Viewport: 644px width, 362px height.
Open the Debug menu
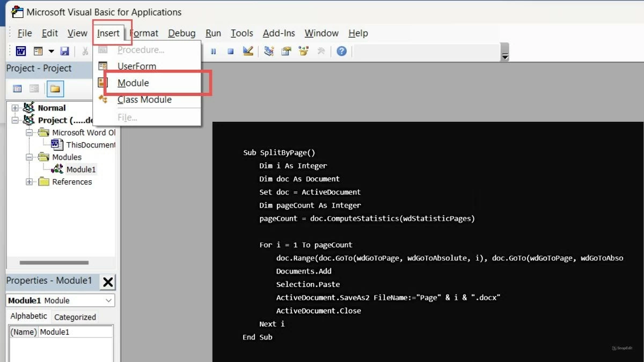pyautogui.click(x=181, y=33)
